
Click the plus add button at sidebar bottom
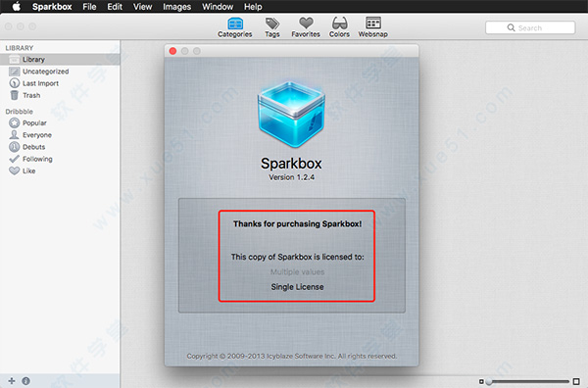12,381
